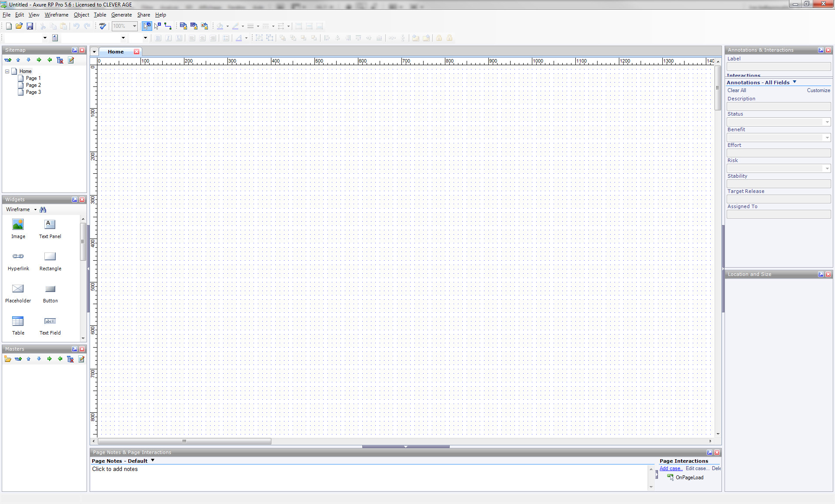Open the Generate menu
This screenshot has width=835, height=504.
[x=121, y=14]
